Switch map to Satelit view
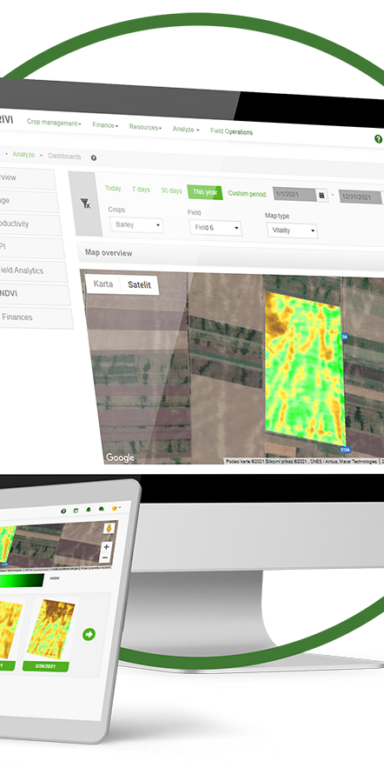The width and height of the screenshot is (384, 768). (140, 285)
